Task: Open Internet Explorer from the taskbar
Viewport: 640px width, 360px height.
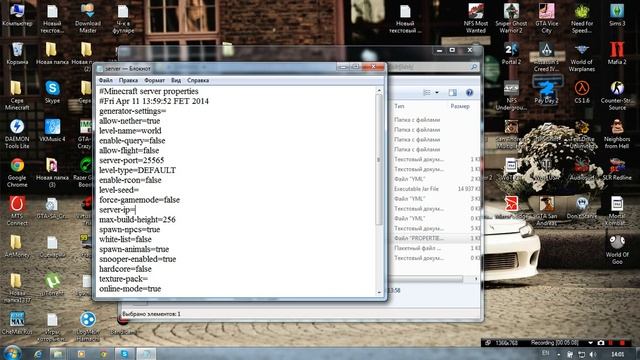Action: [x=38, y=354]
